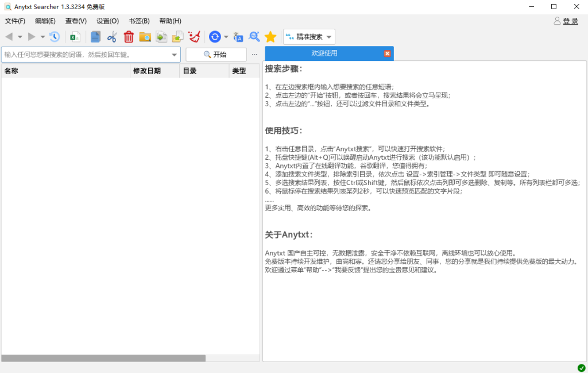Sort by the 类型 column header

click(244, 71)
